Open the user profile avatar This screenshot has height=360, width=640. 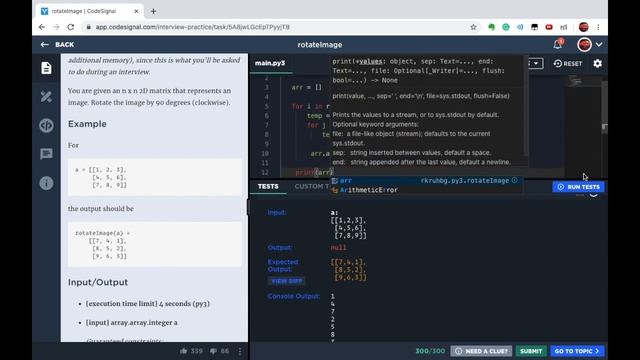click(584, 44)
